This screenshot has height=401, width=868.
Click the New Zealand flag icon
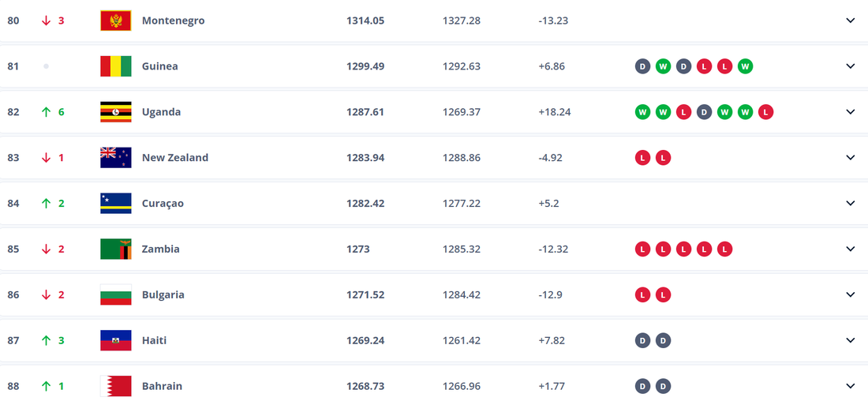click(116, 158)
